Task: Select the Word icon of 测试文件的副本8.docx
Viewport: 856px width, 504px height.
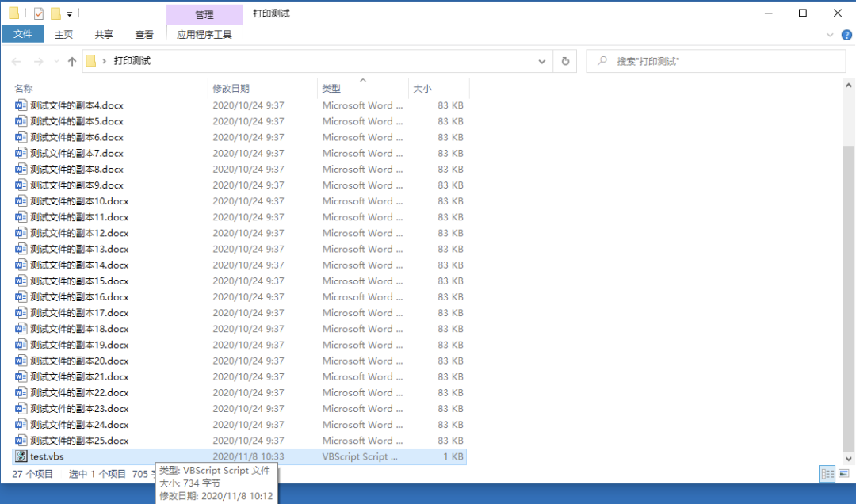Action: point(21,170)
